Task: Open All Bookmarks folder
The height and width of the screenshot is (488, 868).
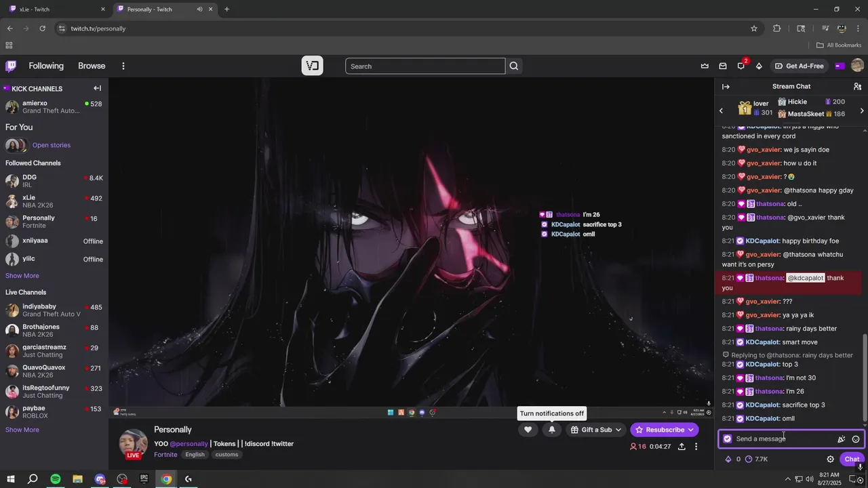Action: tap(839, 45)
